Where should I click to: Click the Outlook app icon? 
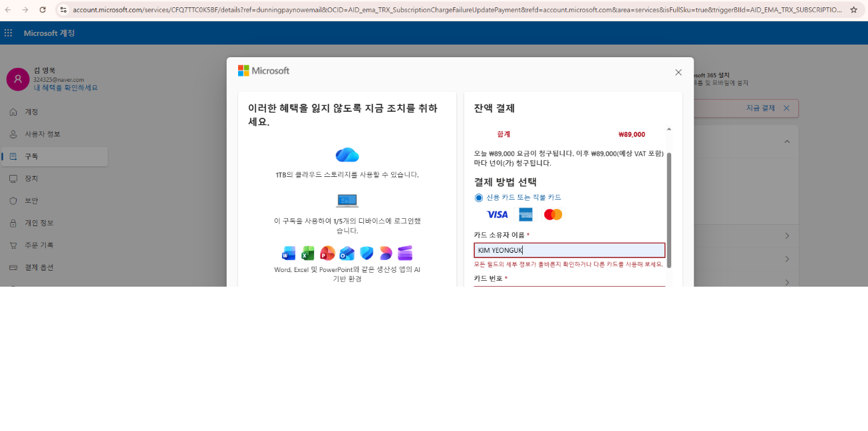pyautogui.click(x=347, y=253)
